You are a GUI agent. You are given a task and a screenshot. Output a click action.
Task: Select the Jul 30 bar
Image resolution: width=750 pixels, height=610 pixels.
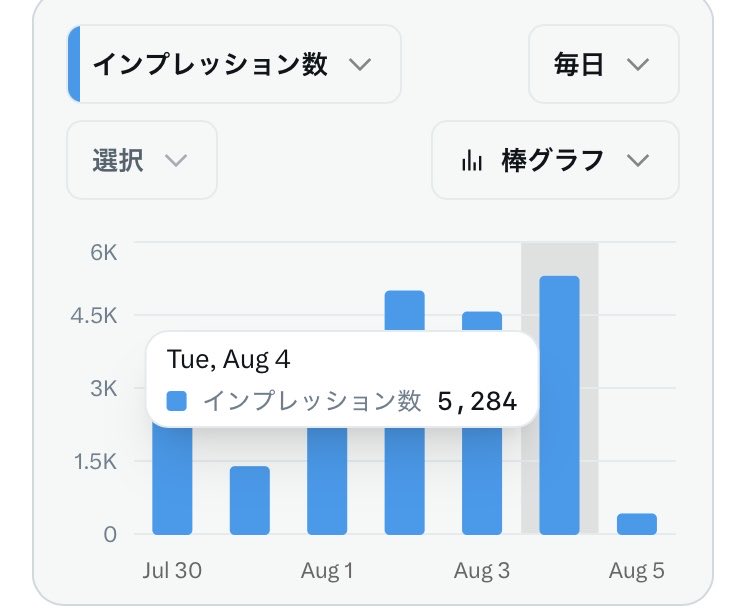(x=172, y=480)
